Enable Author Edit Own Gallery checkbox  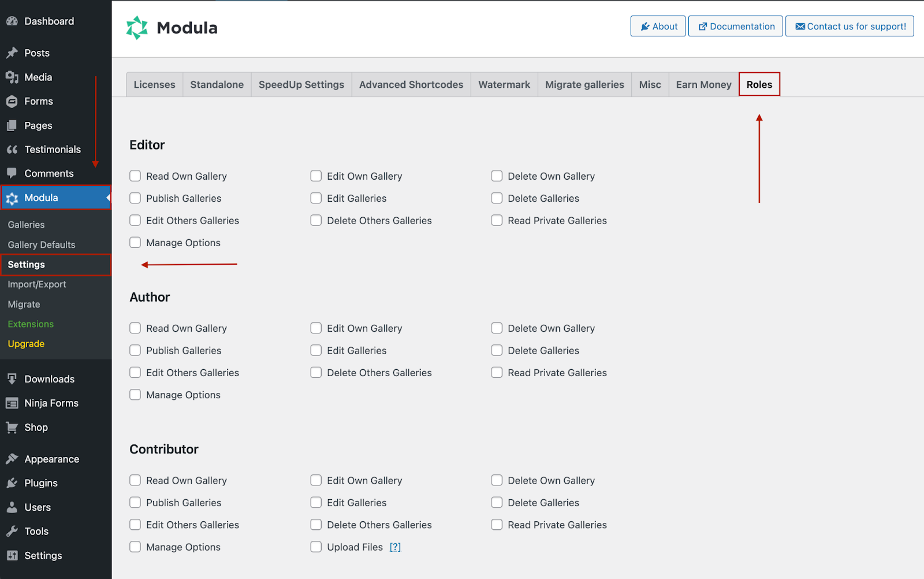[316, 328]
